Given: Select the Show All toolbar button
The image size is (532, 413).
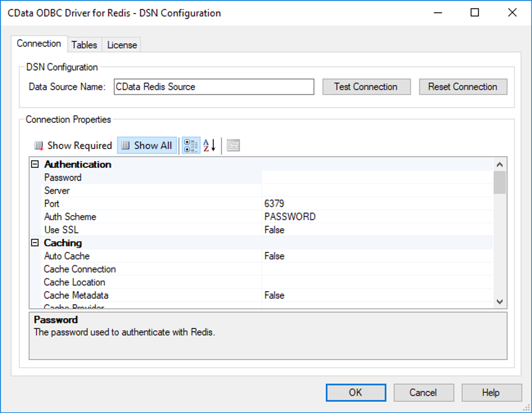Looking at the screenshot, I should (x=147, y=146).
